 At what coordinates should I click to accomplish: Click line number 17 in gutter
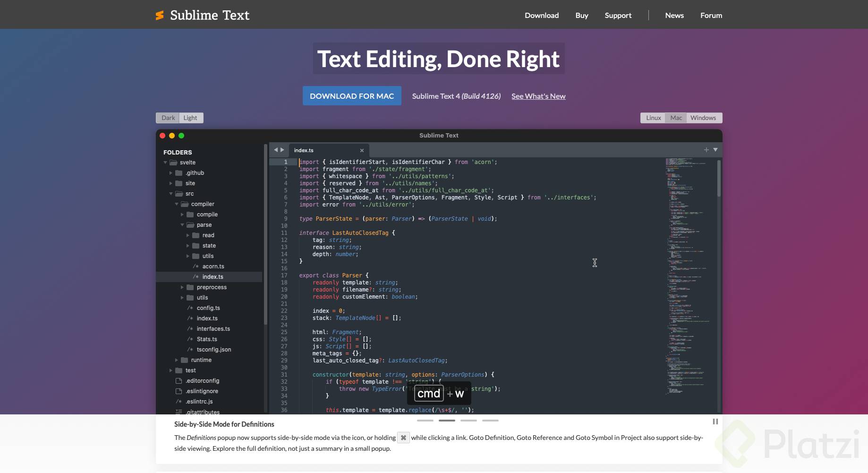tap(284, 275)
